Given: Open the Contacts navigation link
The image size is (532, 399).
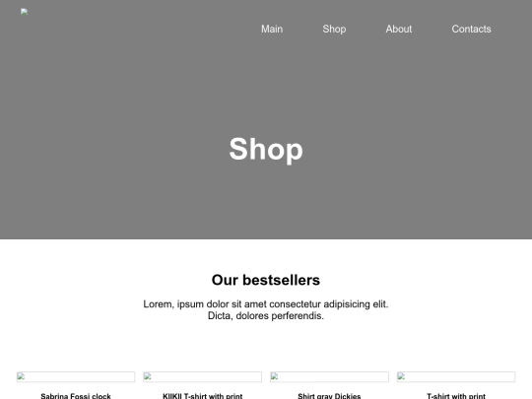Looking at the screenshot, I should 471,30.
